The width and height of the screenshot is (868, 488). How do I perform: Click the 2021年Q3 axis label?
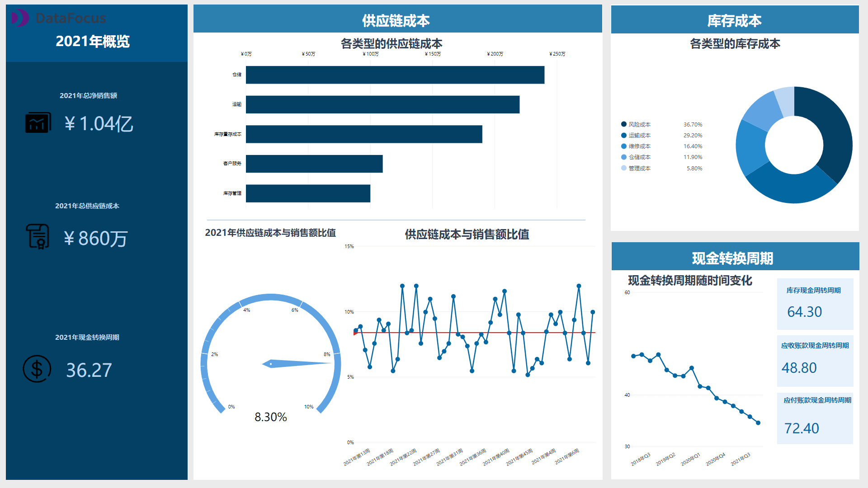pyautogui.click(x=741, y=459)
